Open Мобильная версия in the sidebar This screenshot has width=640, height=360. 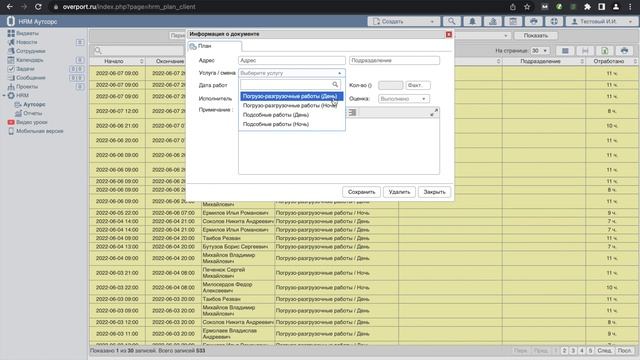(40, 131)
